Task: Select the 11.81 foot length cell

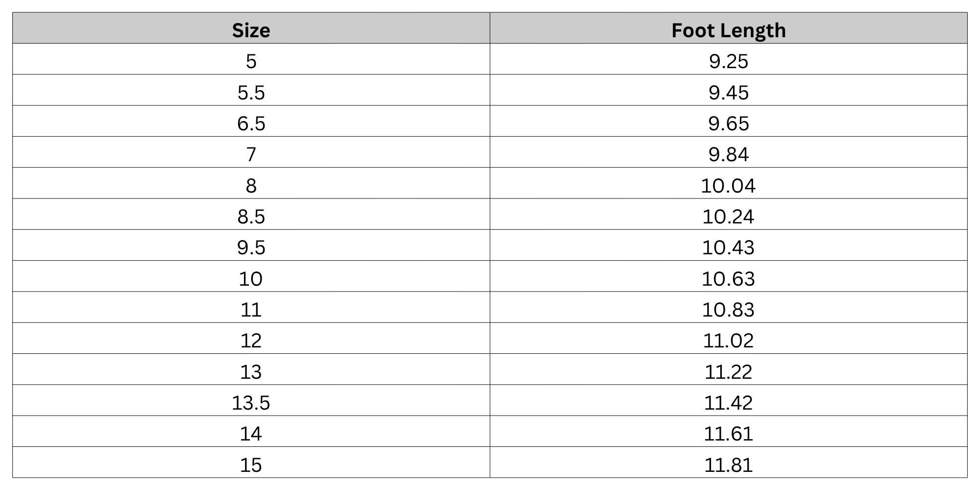Action: [x=729, y=462]
